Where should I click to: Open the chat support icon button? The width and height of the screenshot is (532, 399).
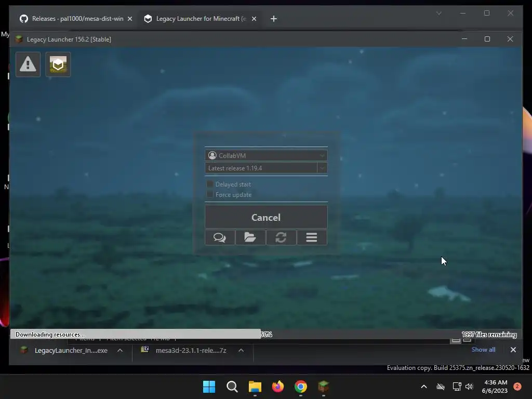click(x=220, y=237)
